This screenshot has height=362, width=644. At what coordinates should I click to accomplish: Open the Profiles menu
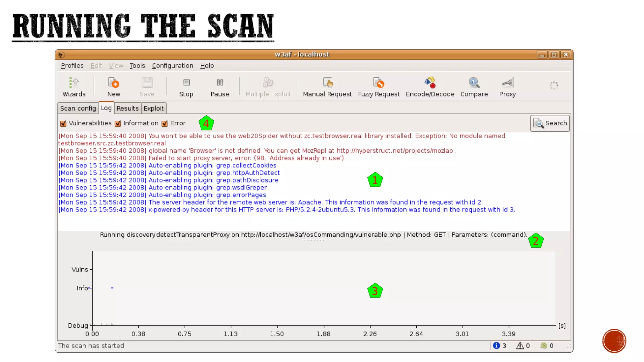click(x=72, y=66)
